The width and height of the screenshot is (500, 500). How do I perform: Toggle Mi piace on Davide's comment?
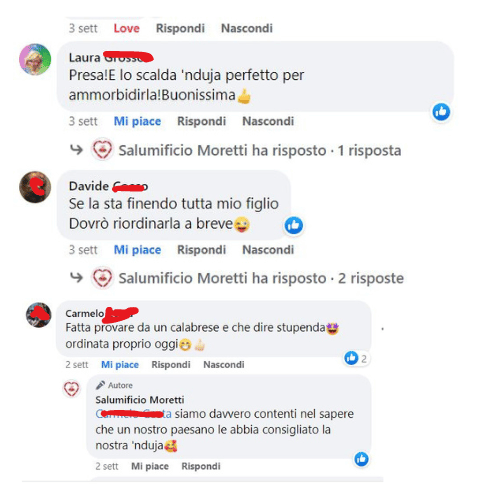[137, 250]
